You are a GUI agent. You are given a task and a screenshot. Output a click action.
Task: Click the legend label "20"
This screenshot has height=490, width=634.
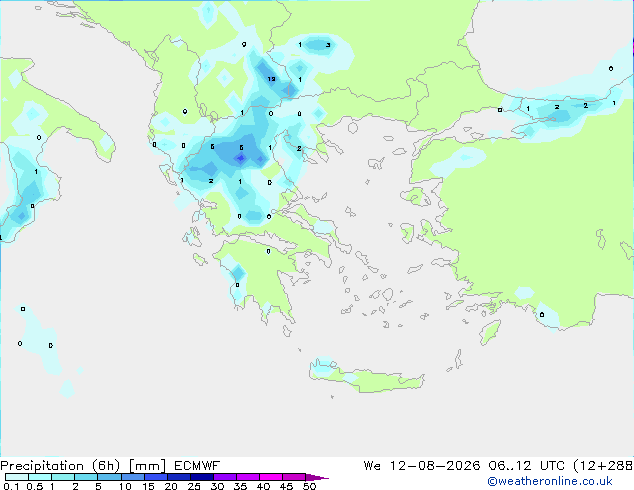pyautogui.click(x=171, y=486)
